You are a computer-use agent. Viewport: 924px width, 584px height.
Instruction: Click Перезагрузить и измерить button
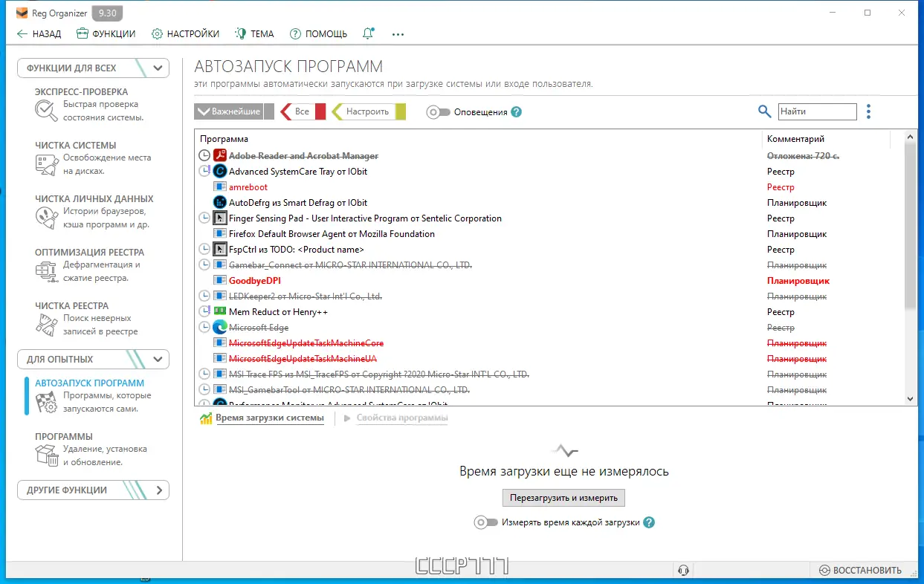click(563, 497)
